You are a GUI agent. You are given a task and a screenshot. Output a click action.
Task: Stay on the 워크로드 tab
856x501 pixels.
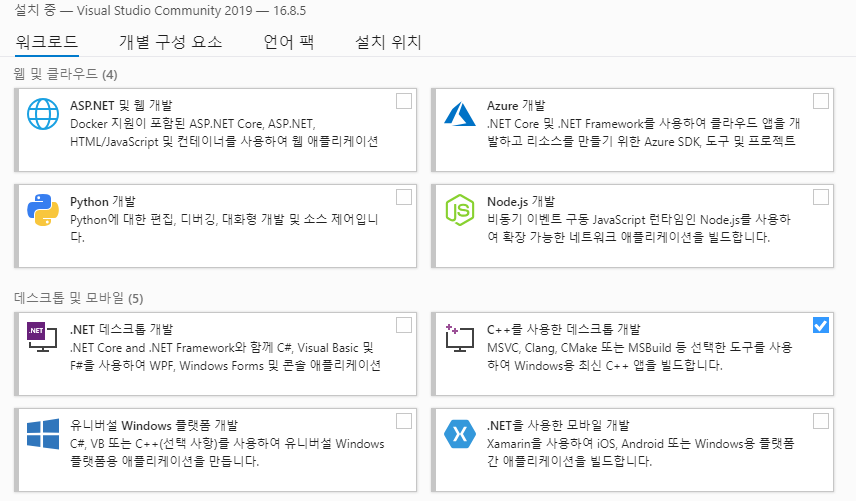pos(47,42)
